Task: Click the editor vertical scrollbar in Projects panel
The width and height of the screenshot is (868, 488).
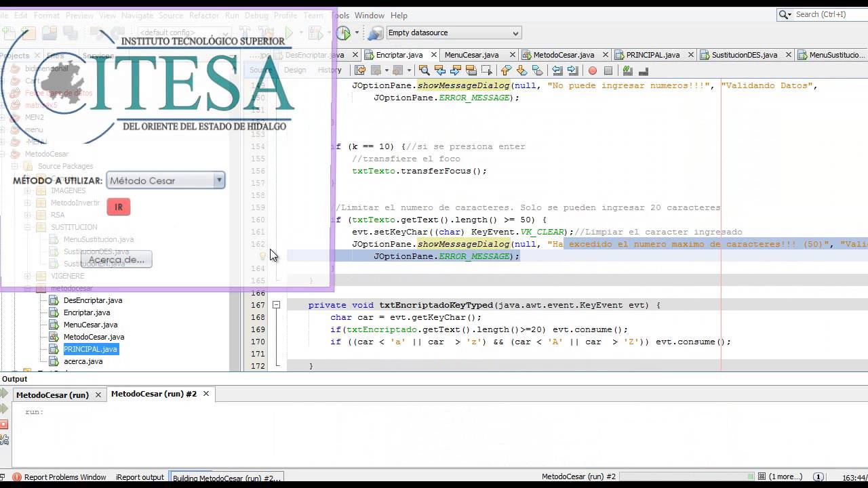Action: coord(235,217)
